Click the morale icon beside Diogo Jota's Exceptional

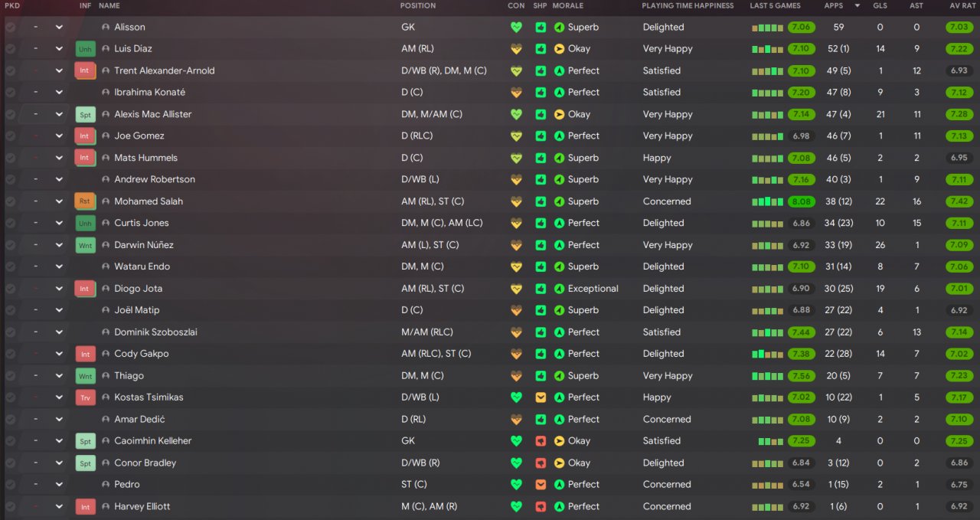[559, 289]
